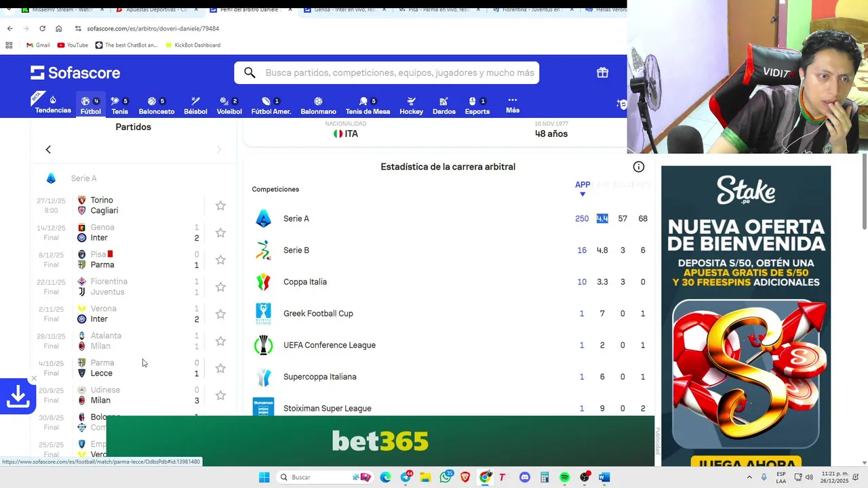This screenshot has height=488, width=868.
Task: Click the page vertical scrollbar
Action: click(x=864, y=193)
